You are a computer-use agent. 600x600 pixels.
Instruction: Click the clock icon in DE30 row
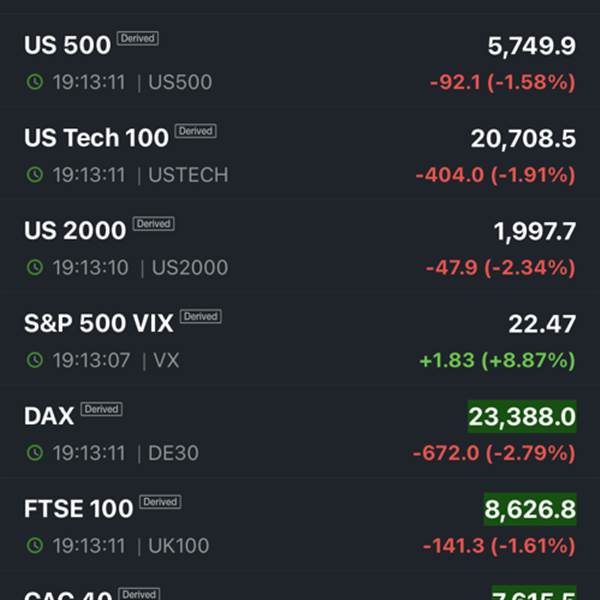coord(35,453)
